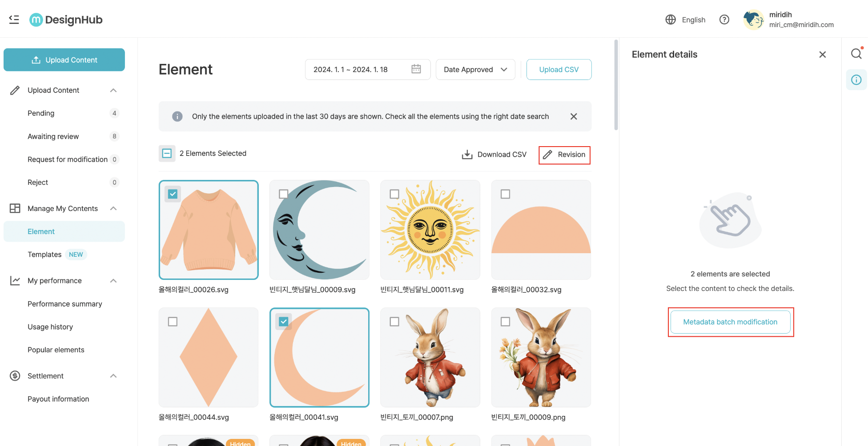Uncheck the orange sweater element checkbox
The width and height of the screenshot is (868, 446).
173,194
